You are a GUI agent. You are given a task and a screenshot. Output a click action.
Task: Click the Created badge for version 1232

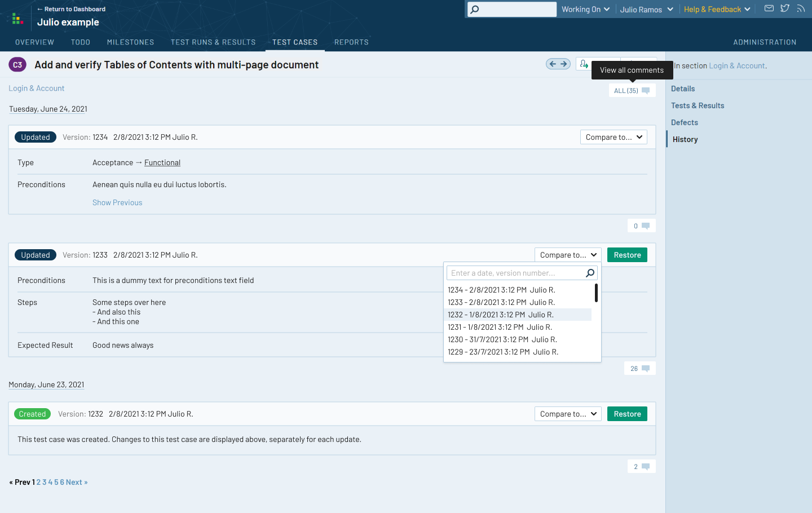coord(32,414)
